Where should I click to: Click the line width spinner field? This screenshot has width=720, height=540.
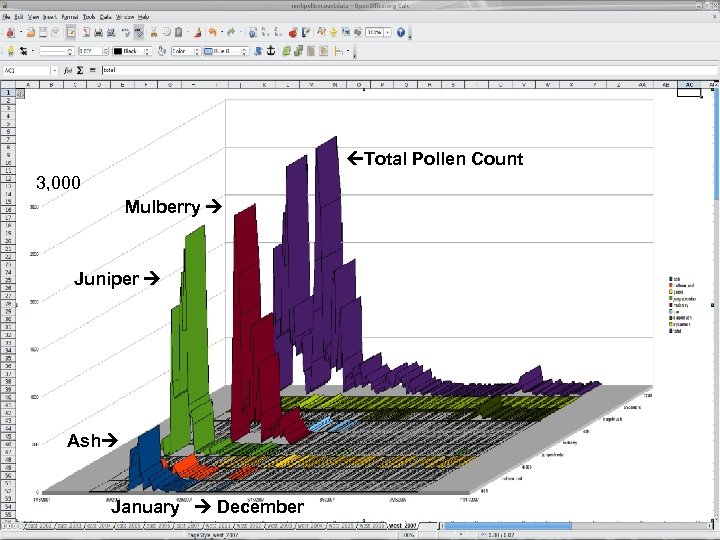point(93,51)
